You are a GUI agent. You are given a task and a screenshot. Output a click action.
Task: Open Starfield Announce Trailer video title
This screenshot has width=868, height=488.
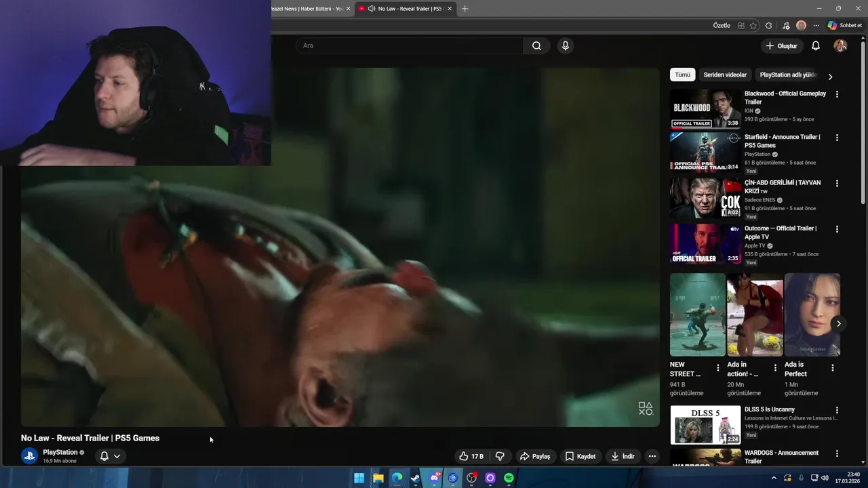(782, 141)
